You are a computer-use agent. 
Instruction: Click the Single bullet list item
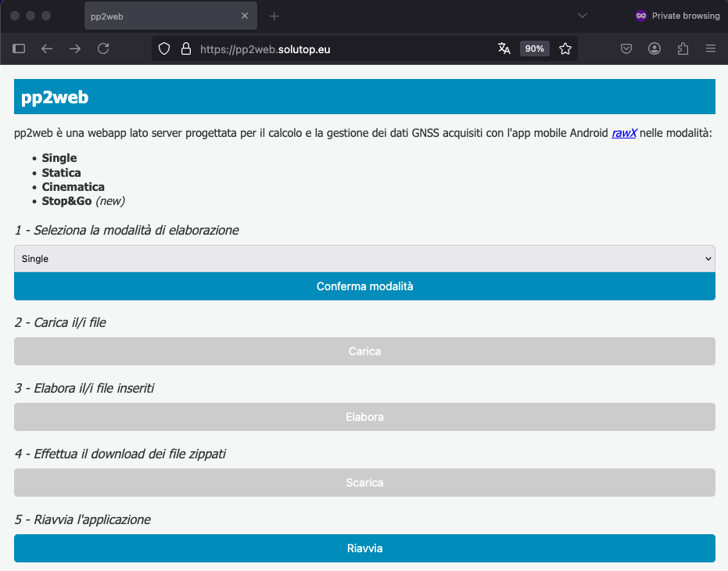(59, 158)
